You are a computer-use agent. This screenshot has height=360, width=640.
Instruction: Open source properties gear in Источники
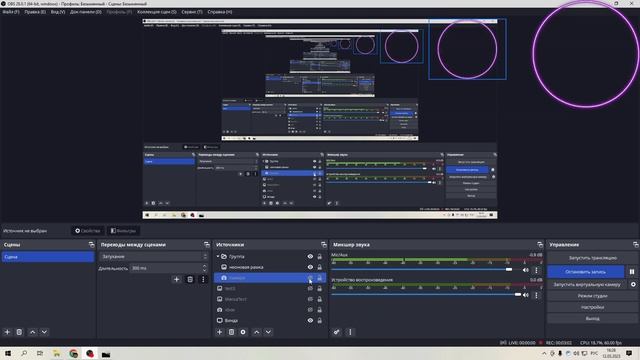coord(243,332)
